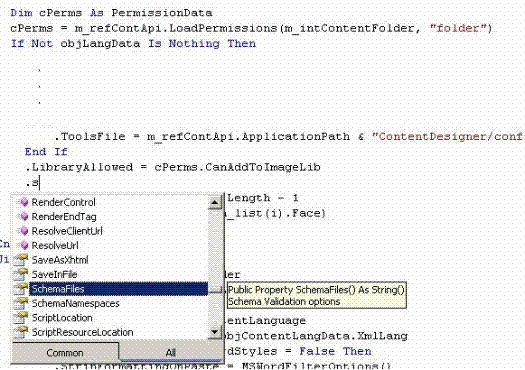Place cursor in the LibraryAllowed code line
Viewport: 525px width, 370px height.
coord(173,167)
